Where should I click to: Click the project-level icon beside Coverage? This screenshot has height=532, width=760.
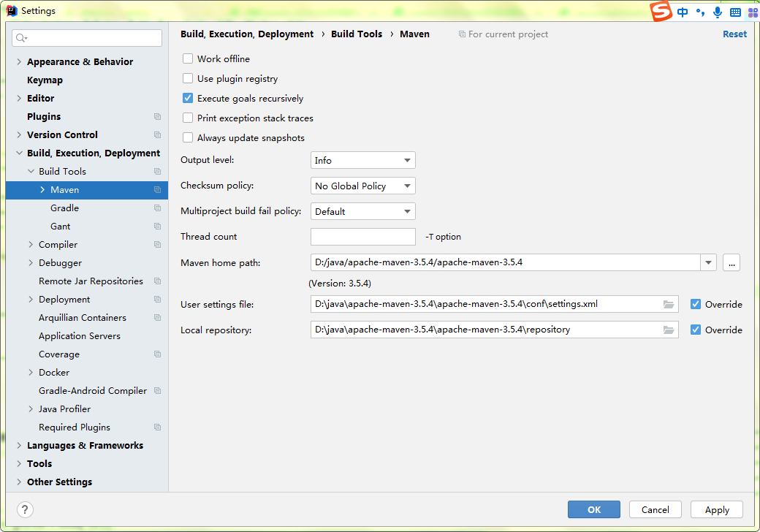pos(158,354)
